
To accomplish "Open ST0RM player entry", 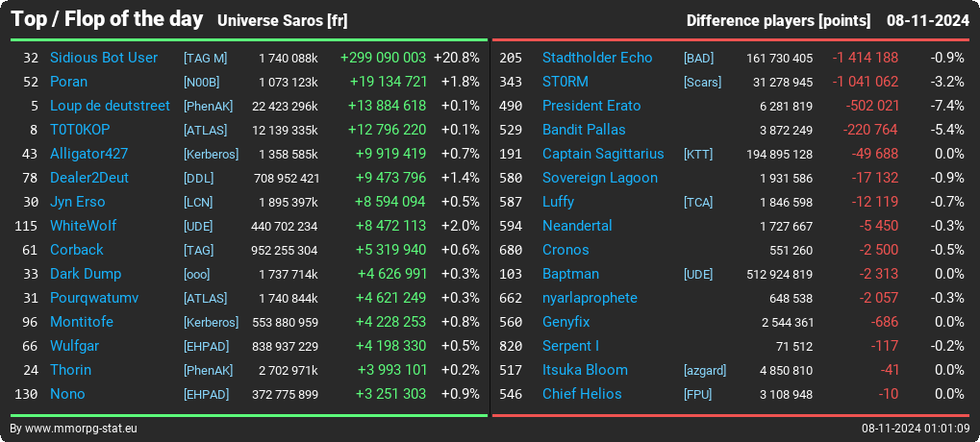I will 565,82.
